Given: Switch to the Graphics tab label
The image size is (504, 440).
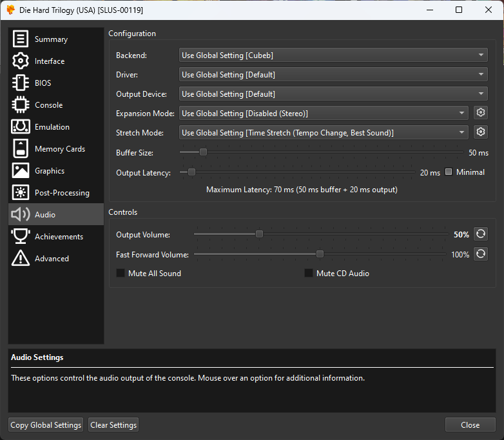Looking at the screenshot, I should (50, 171).
